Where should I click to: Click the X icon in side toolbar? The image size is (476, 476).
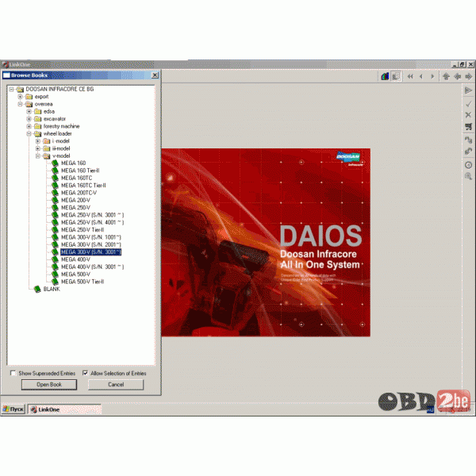pos(468,115)
